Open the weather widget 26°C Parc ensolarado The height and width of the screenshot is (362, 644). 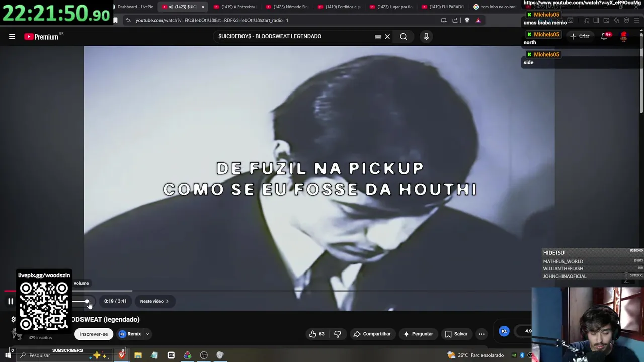[475, 355]
